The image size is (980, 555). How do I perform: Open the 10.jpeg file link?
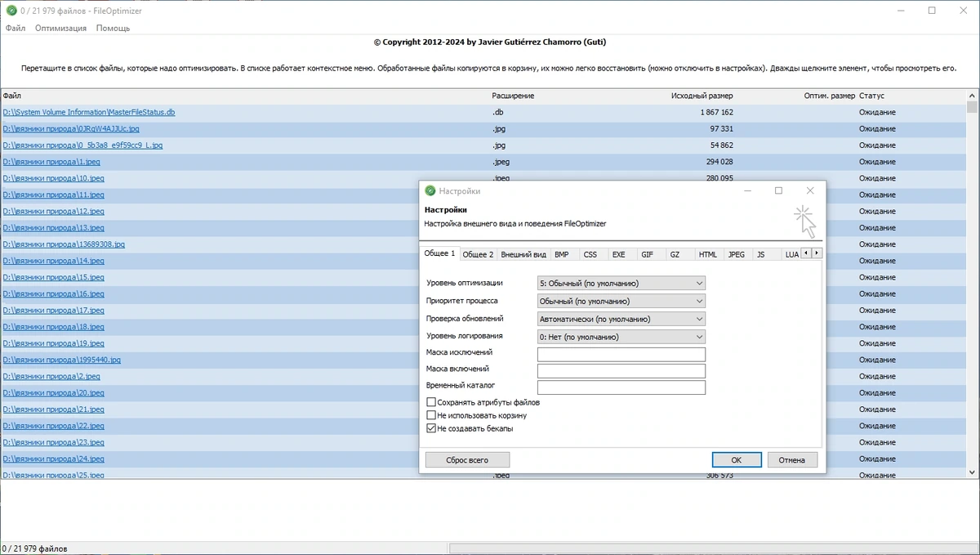pos(54,178)
